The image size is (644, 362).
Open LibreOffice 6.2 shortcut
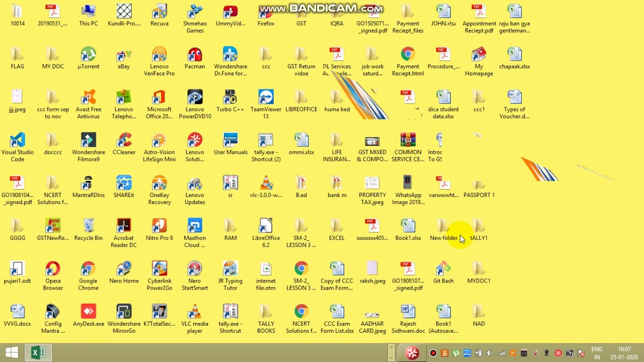pyautogui.click(x=266, y=233)
